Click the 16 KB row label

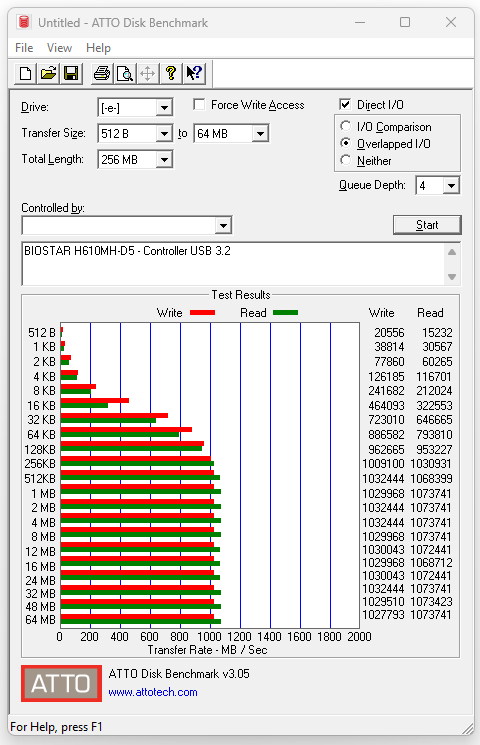41,406
